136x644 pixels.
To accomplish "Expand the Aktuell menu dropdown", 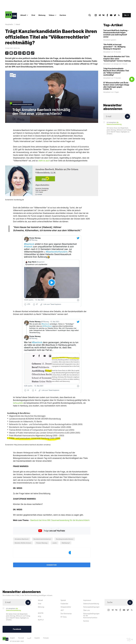I will coord(24,15).
